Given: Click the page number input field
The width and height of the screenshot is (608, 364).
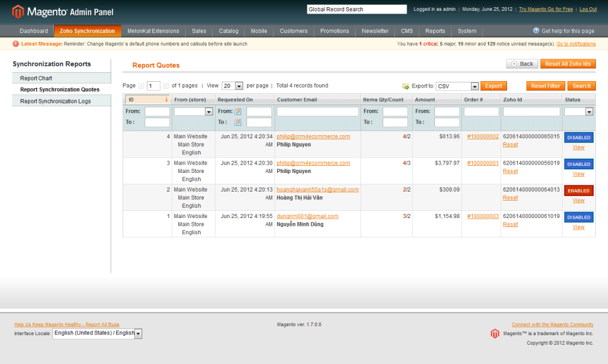Looking at the screenshot, I should click(154, 86).
